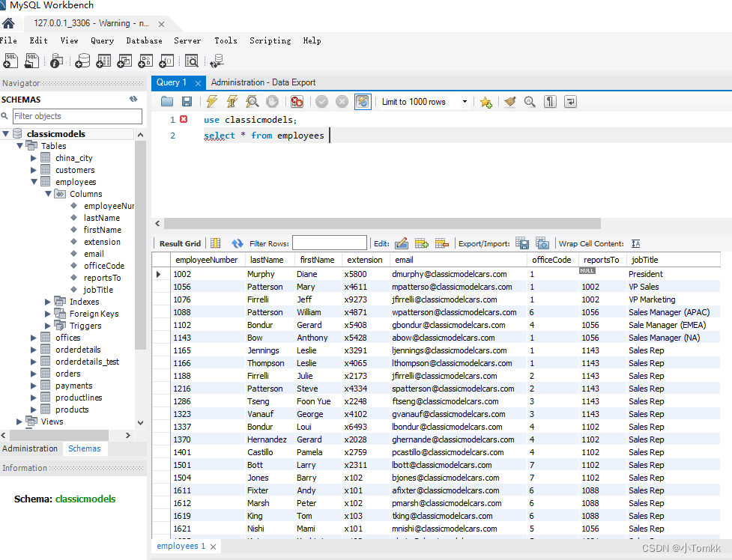
Task: Focus the Filter objects search field
Action: (77, 116)
